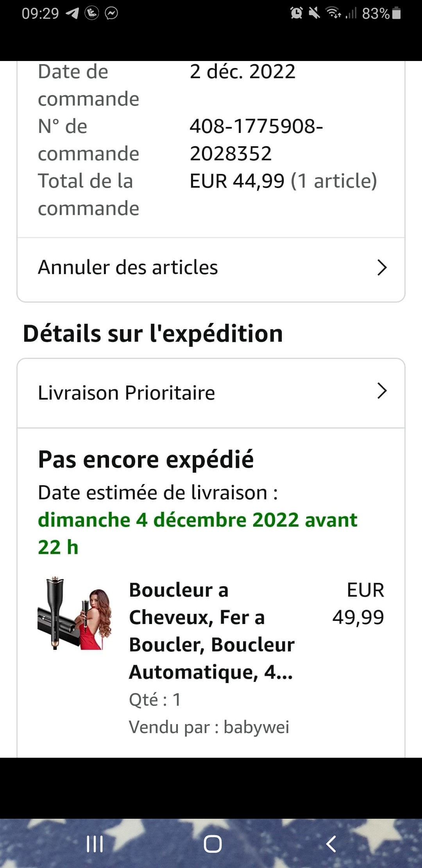The width and height of the screenshot is (422, 868).
Task: Open Annuler des articles option
Action: [x=128, y=268]
